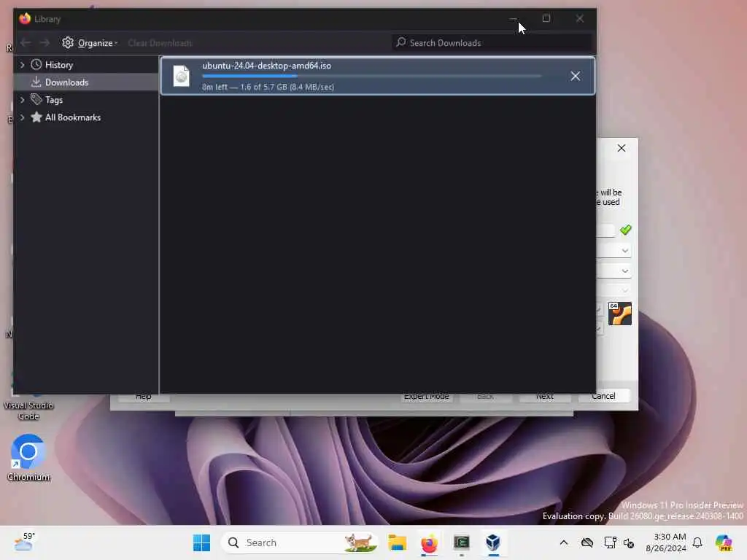The width and height of the screenshot is (747, 560).
Task: Open the Windows Start menu
Action: 201,542
